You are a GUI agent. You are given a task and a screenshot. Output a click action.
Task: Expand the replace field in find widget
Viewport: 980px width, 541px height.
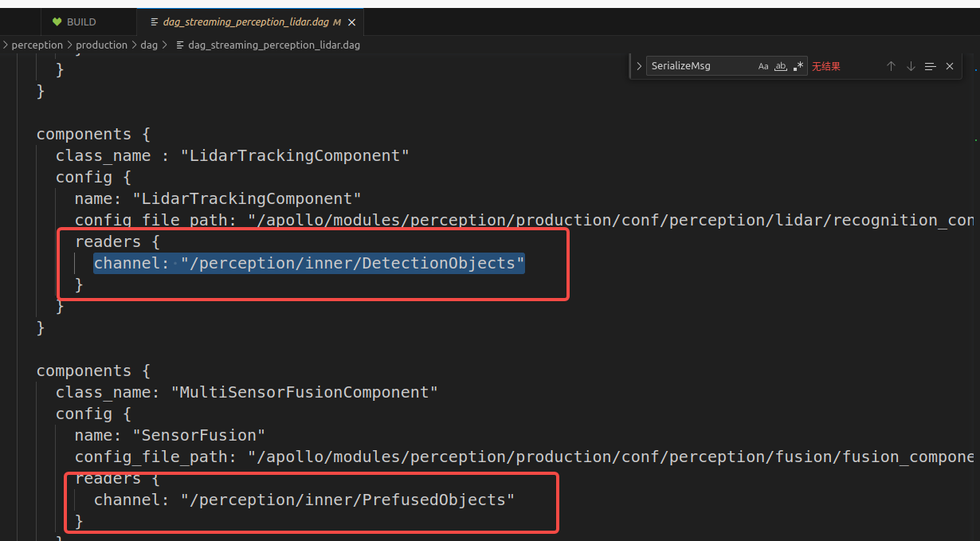(638, 66)
